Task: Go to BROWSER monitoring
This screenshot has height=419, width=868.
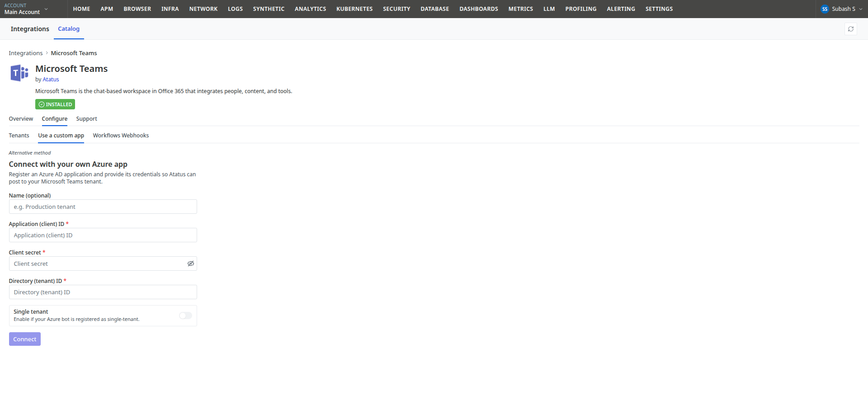Action: tap(137, 9)
